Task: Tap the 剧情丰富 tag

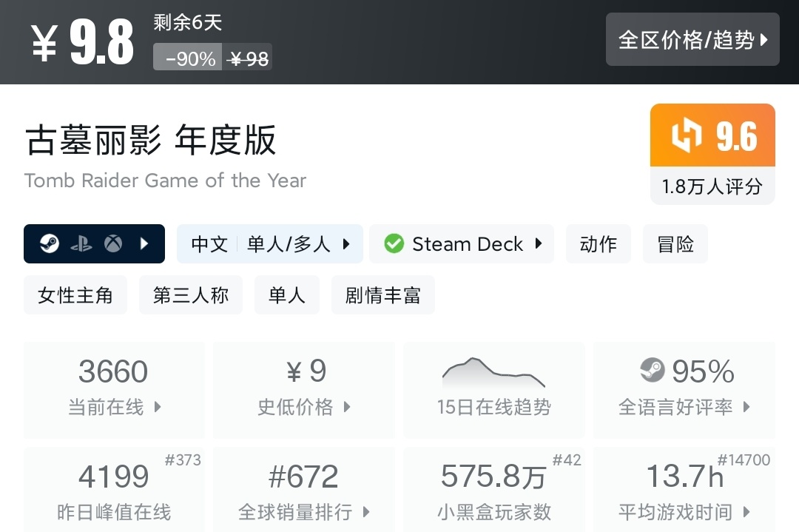Action: pos(382,295)
